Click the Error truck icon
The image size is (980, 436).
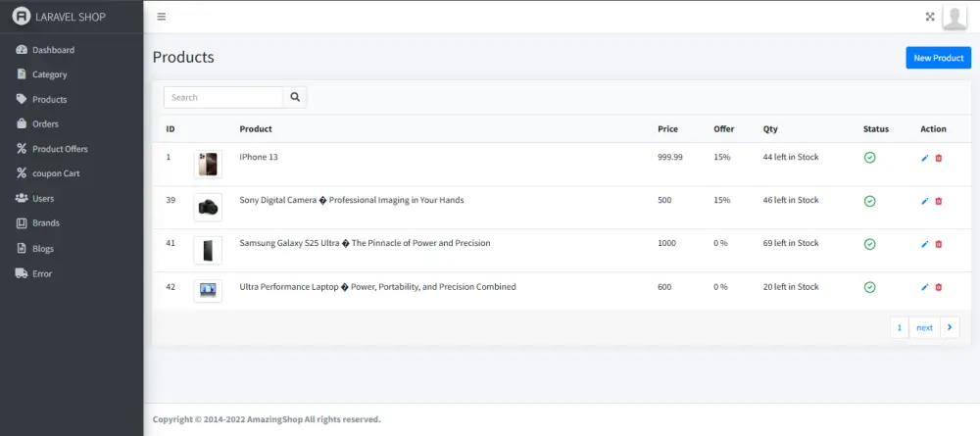22,273
